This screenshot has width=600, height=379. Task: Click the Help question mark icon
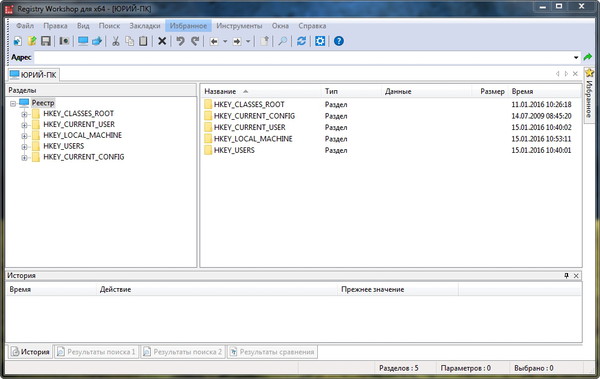tap(339, 41)
